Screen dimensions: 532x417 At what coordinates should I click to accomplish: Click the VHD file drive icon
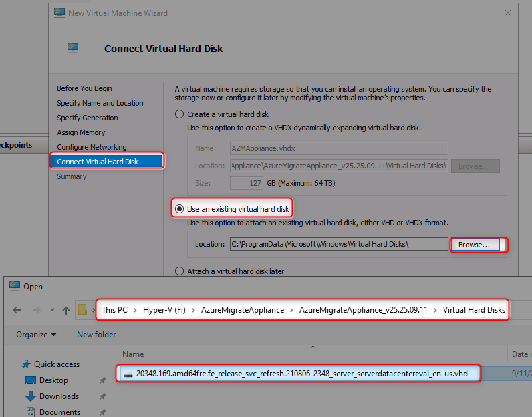coord(128,374)
